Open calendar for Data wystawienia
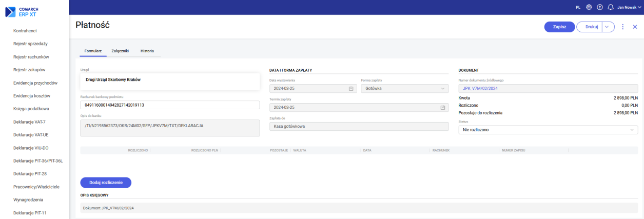This screenshot has width=644, height=219. click(351, 89)
